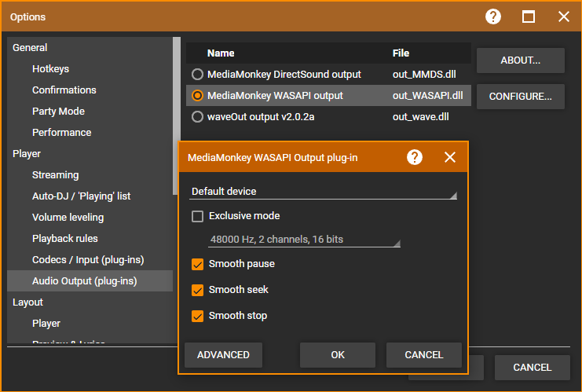Open Codecs / Input (plug-ins) options
This screenshot has width=582, height=392.
point(88,259)
